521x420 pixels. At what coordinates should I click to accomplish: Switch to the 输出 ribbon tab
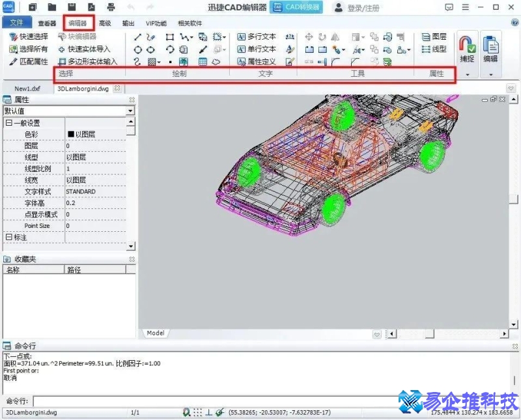point(128,23)
